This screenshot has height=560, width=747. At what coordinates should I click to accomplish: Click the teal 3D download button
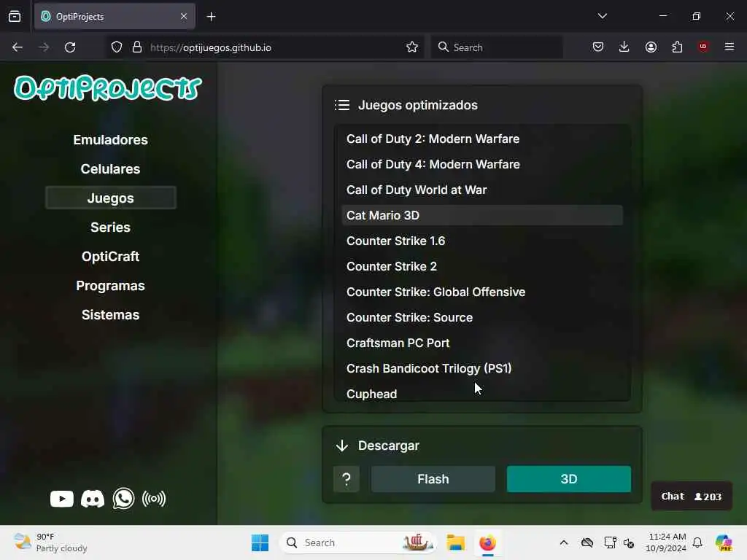point(569,479)
